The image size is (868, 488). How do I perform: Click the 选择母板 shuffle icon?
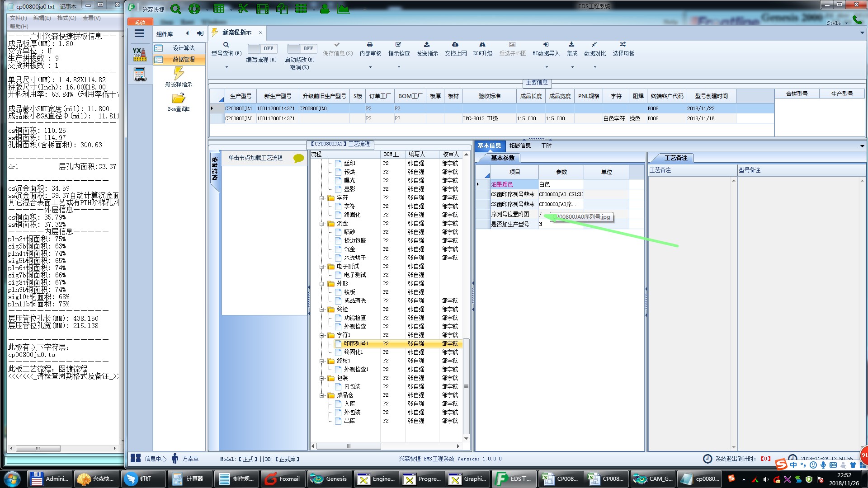point(623,45)
